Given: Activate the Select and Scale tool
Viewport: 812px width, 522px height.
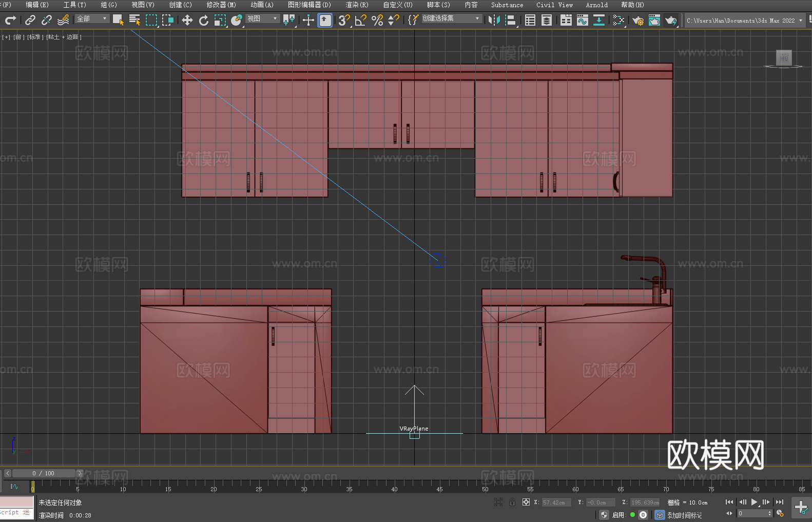Looking at the screenshot, I should click(x=220, y=20).
